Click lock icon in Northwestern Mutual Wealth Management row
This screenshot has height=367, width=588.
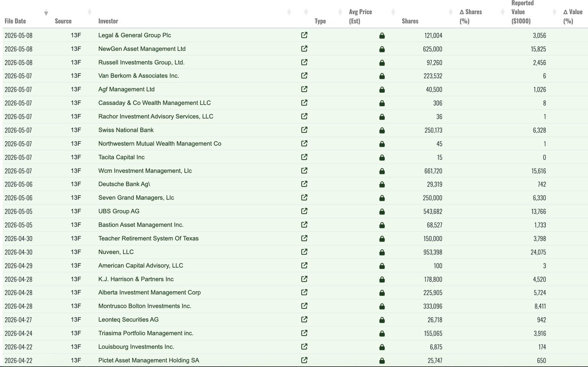click(x=382, y=144)
